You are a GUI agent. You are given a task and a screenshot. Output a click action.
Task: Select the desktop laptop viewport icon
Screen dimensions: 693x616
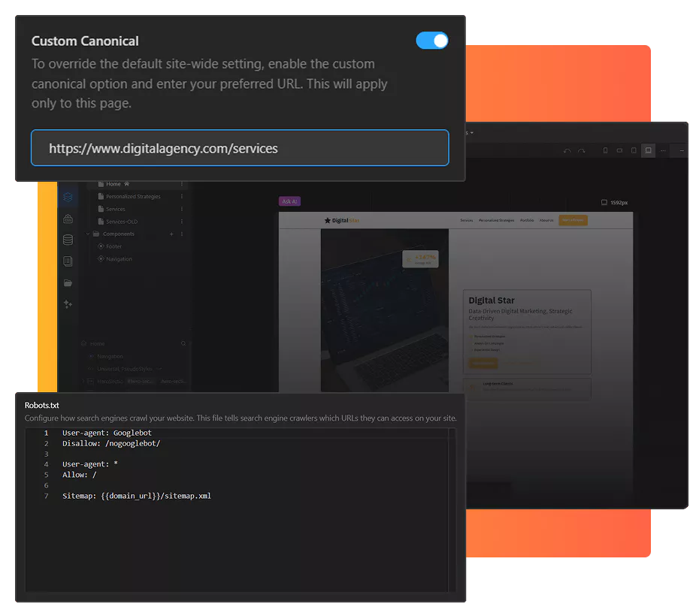click(x=648, y=150)
